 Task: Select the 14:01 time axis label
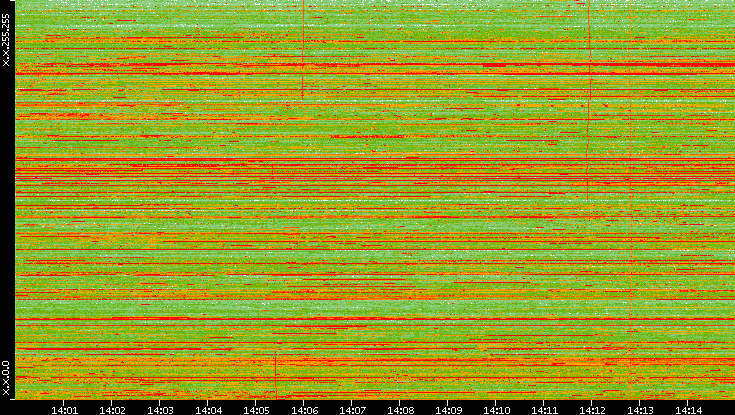pyautogui.click(x=64, y=411)
